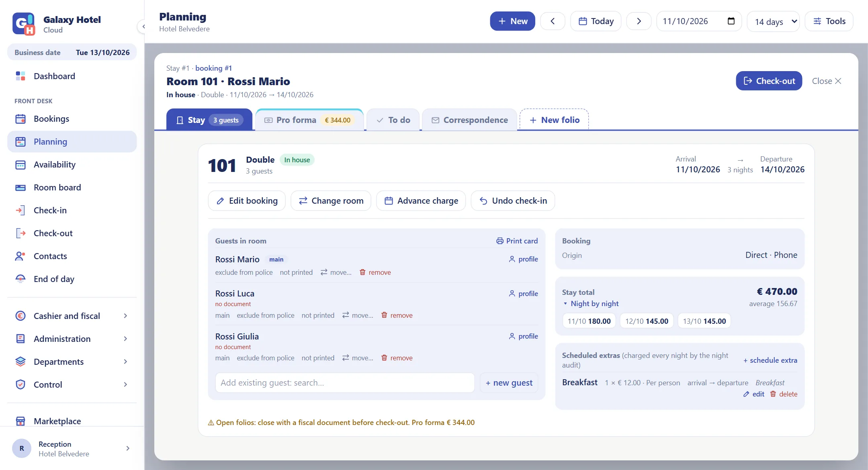Viewport: 868px width, 470px height.
Task: Click the End of day icon
Action: (x=20, y=279)
